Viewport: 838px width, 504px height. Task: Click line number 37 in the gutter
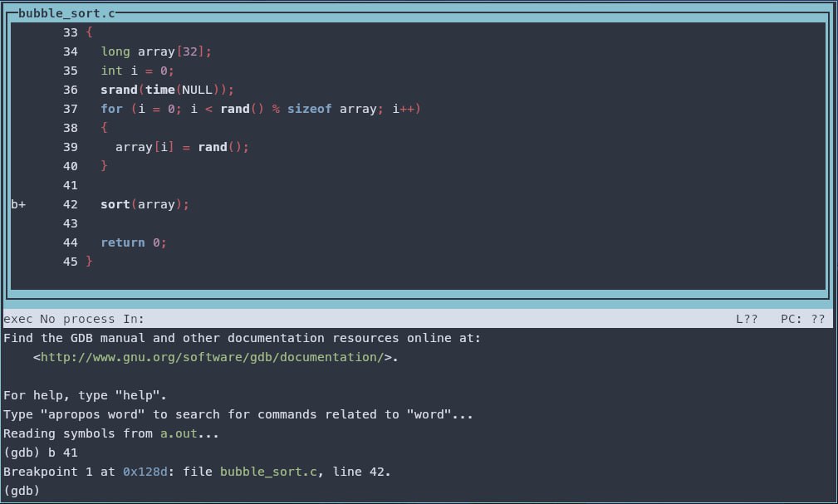[70, 109]
